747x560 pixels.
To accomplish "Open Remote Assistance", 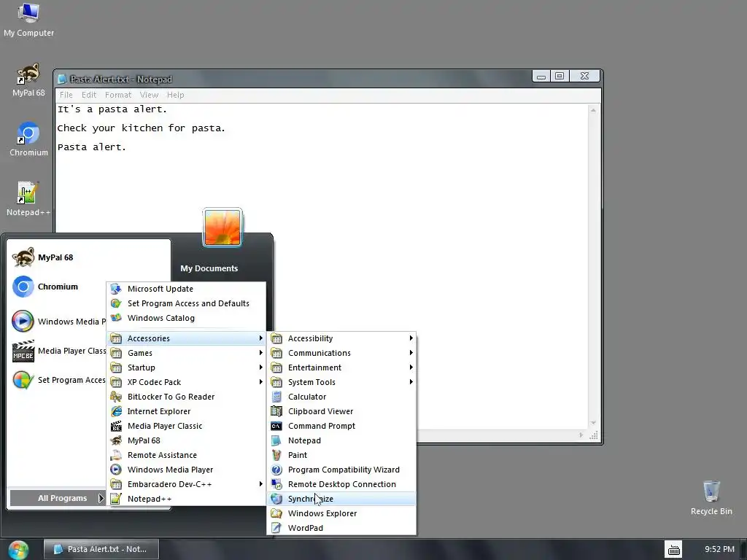I will (186, 455).
